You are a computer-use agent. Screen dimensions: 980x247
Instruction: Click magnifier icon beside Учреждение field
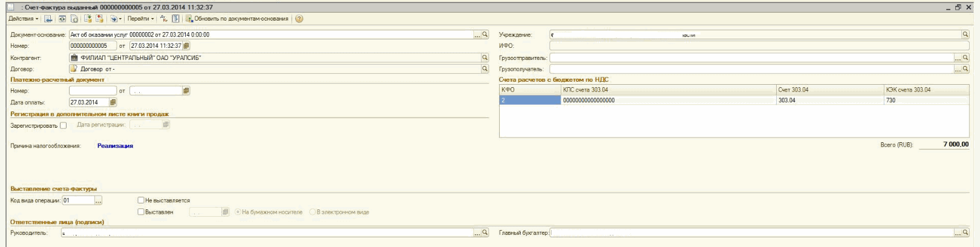pos(965,35)
